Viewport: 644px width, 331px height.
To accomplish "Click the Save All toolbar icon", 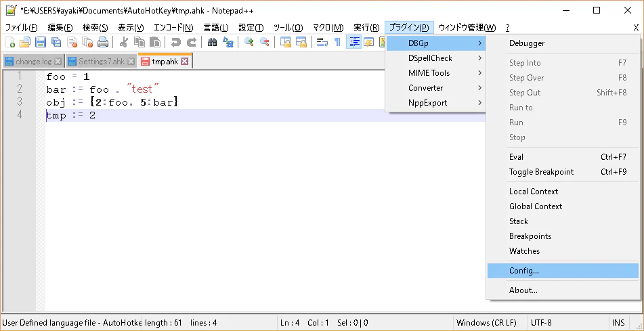I will click(56, 42).
